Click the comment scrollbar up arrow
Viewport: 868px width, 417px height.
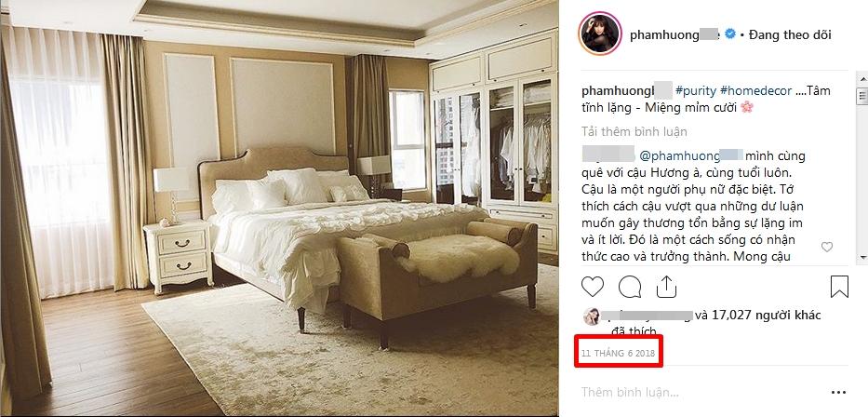coord(862,75)
